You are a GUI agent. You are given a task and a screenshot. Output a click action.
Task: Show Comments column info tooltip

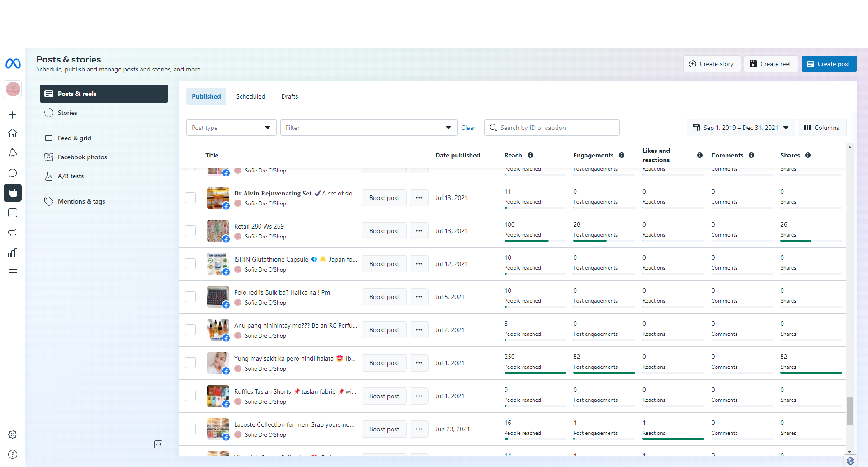(751, 155)
